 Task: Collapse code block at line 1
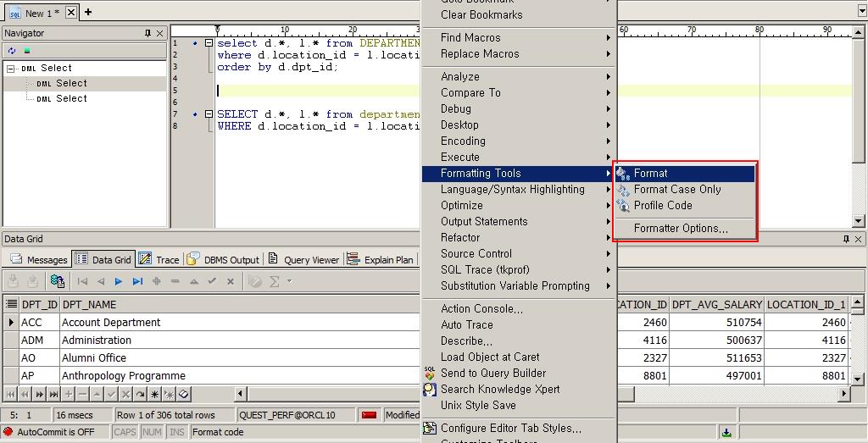click(x=209, y=43)
